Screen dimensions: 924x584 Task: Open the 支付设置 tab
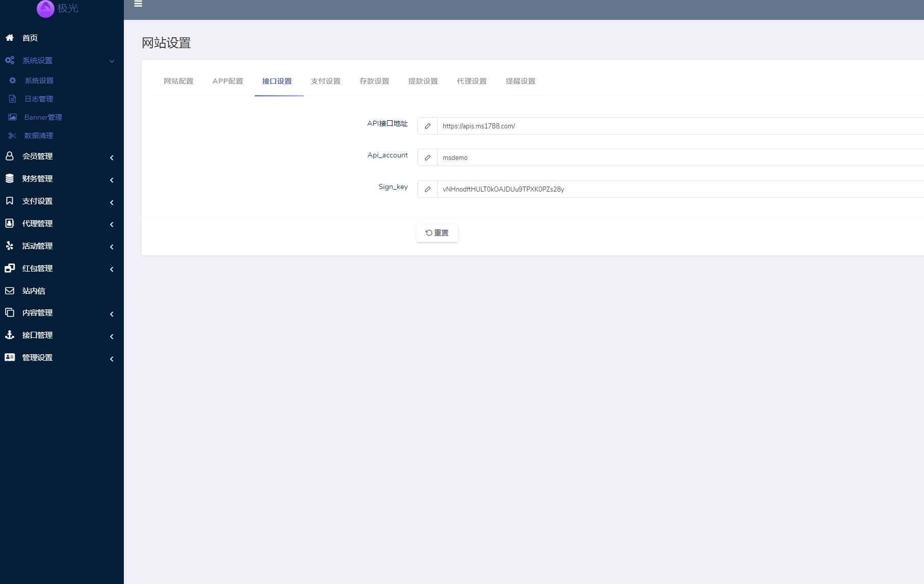(x=326, y=81)
